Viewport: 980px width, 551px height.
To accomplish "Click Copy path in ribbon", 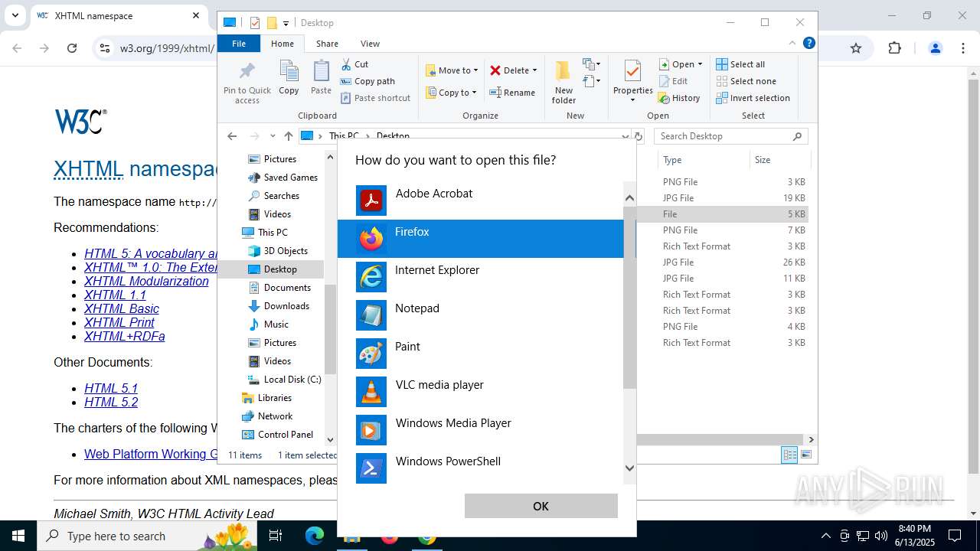I will pyautogui.click(x=367, y=81).
